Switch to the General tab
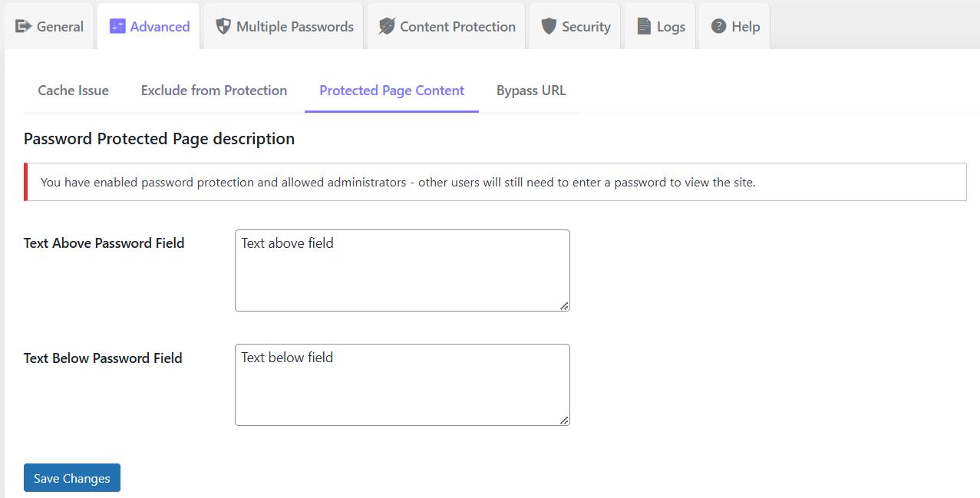The image size is (980, 498). 48,26
